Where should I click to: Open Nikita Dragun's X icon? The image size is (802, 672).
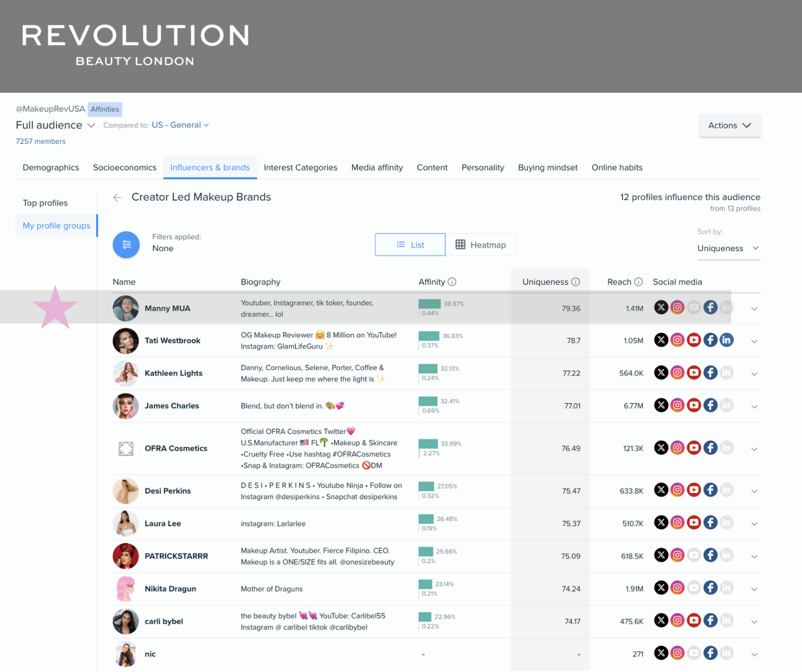click(661, 588)
